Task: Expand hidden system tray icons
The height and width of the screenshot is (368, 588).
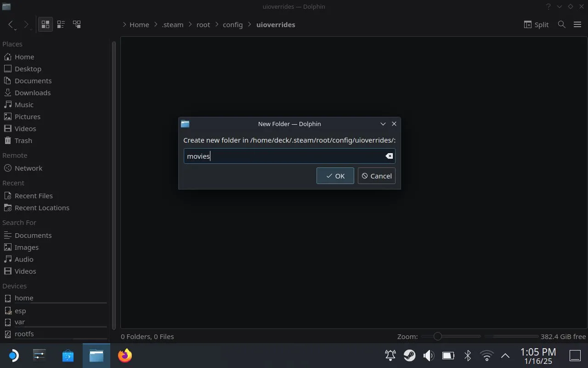Action: coord(505,356)
